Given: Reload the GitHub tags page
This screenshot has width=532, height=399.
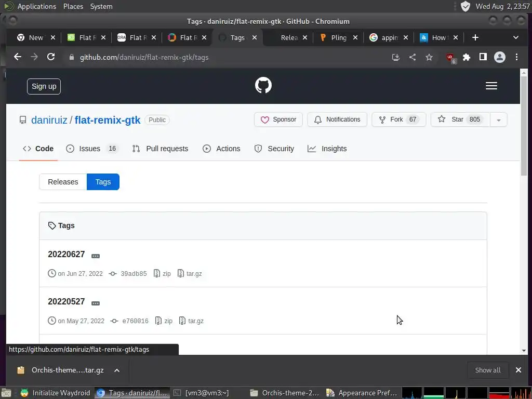Looking at the screenshot, I should click(x=51, y=57).
